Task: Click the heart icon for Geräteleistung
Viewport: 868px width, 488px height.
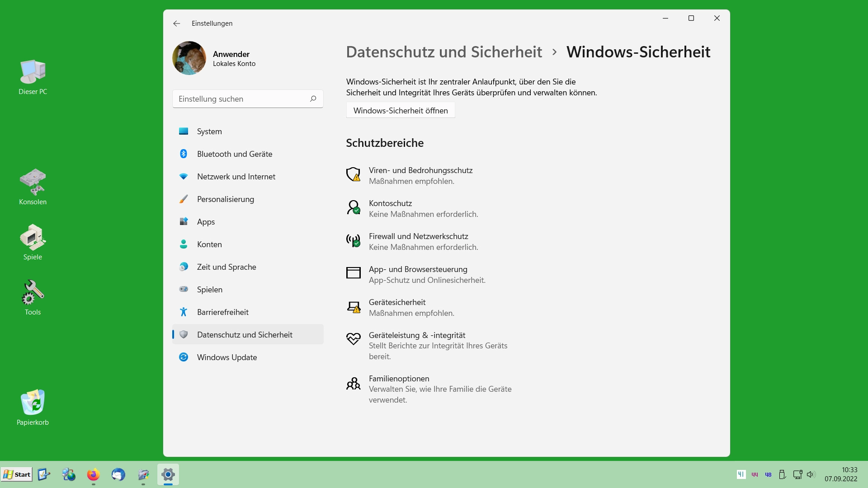Action: coord(353,338)
